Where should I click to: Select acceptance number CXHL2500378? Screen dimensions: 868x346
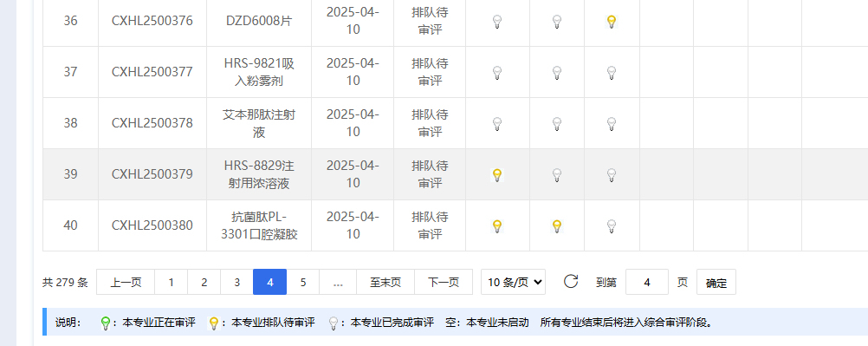click(x=152, y=123)
